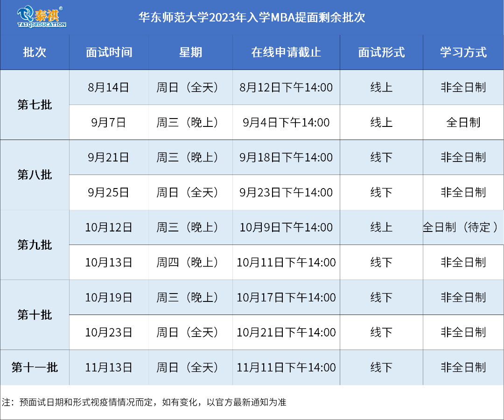Click the 泰祺 Taiqi Education logo
The image size is (504, 420).
(42, 17)
